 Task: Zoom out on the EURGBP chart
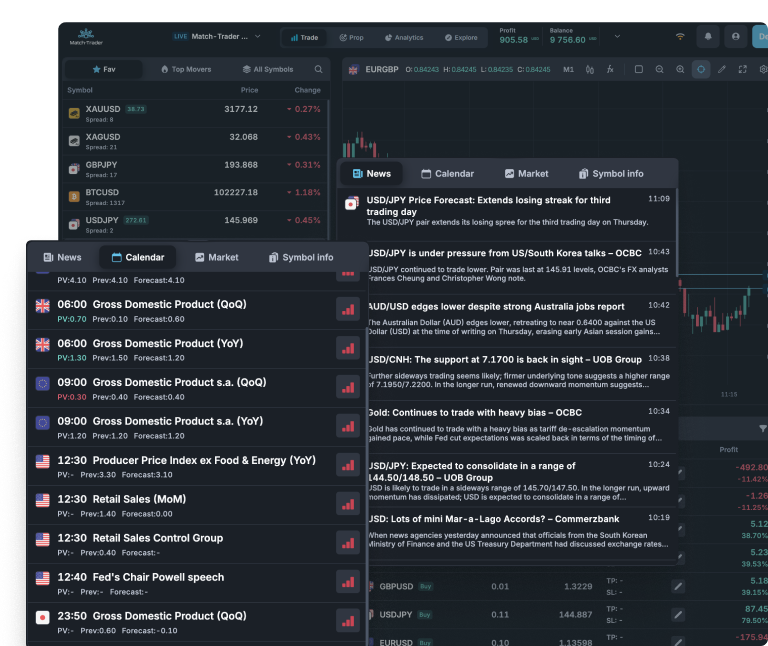coord(659,70)
